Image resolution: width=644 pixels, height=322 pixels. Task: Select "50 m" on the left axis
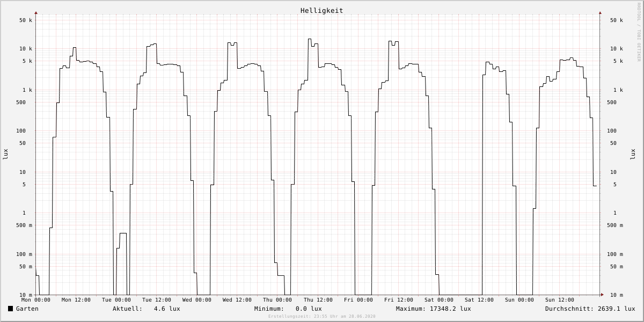26,267
